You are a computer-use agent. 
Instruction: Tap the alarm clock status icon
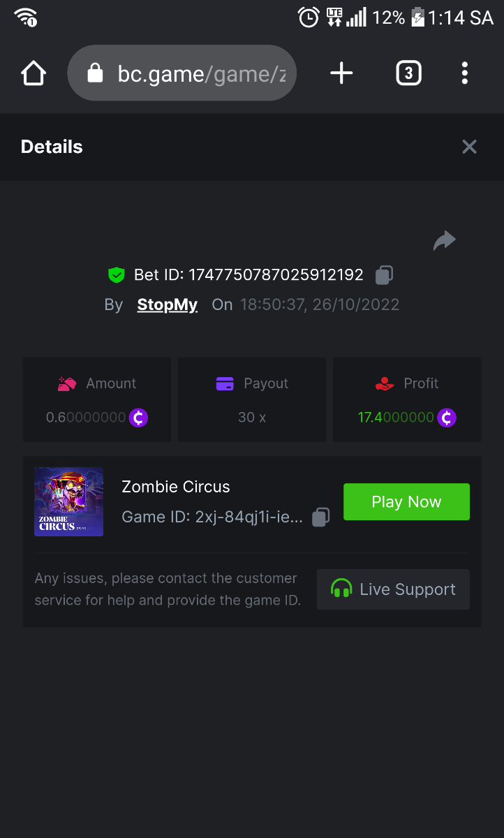309,17
